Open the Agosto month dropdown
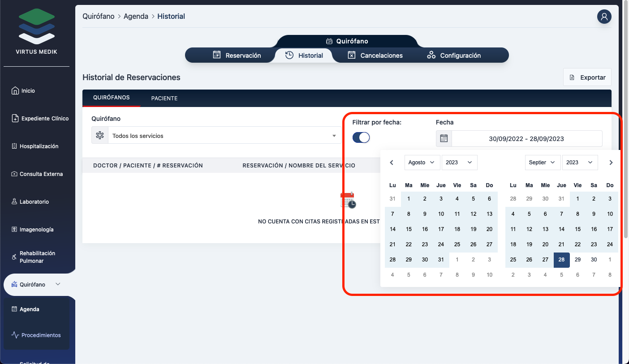The image size is (629, 364). click(422, 163)
